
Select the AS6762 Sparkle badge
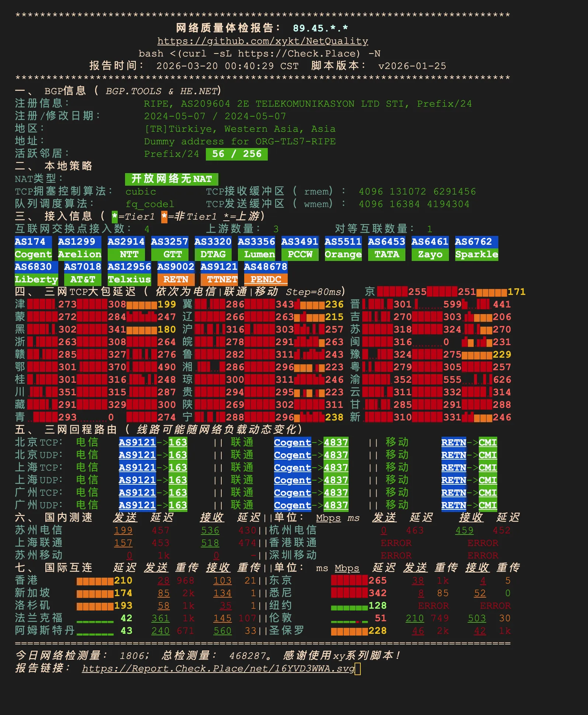pos(476,248)
